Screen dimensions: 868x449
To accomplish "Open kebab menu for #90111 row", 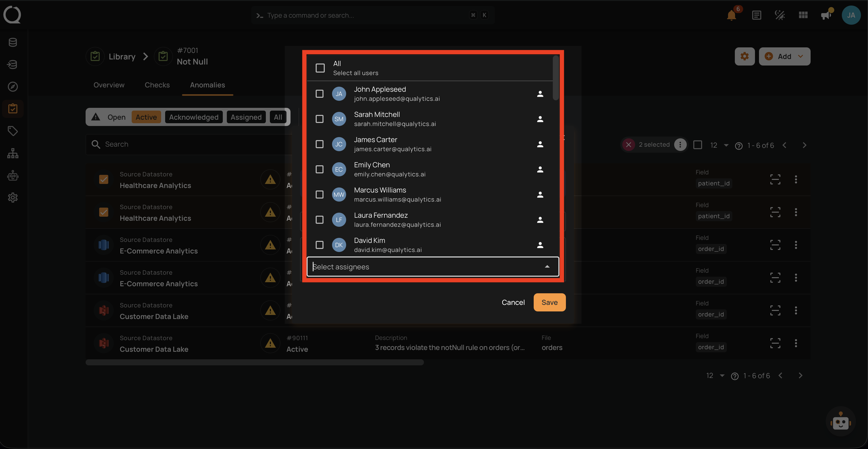I will pos(796,343).
